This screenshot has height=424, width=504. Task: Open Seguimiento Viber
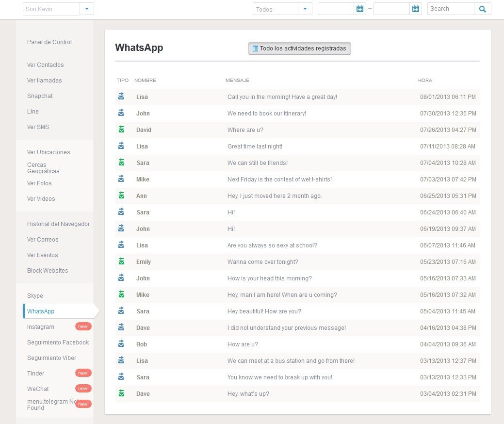(52, 358)
